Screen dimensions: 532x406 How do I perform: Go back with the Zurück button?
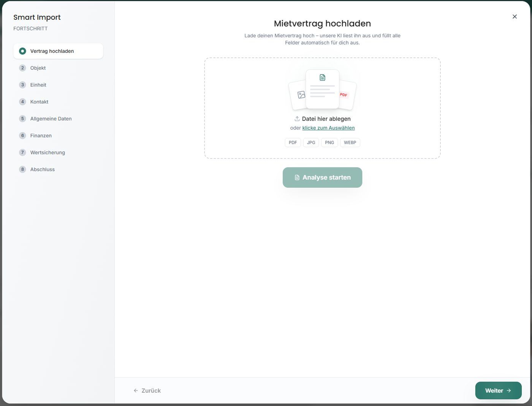(x=147, y=390)
